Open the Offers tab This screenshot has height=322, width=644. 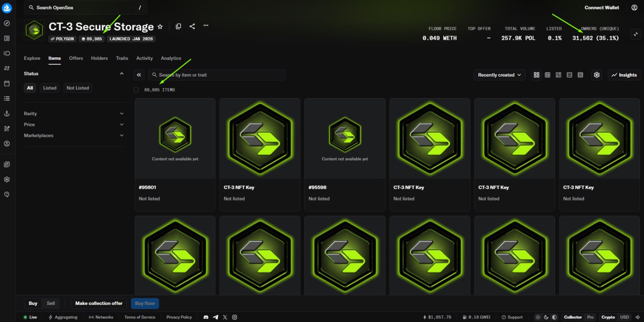pyautogui.click(x=76, y=58)
